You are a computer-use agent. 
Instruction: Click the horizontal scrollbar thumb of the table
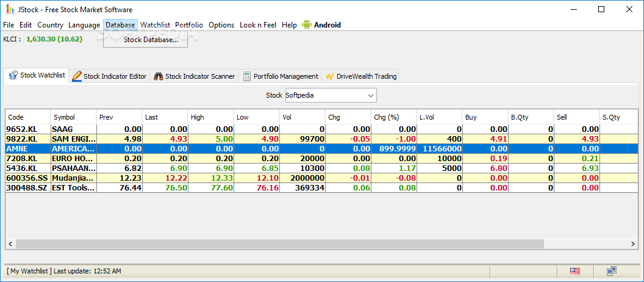(280, 244)
